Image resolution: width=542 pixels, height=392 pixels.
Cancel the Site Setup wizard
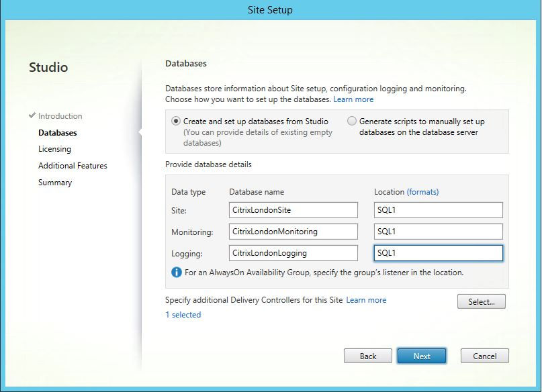coord(485,356)
